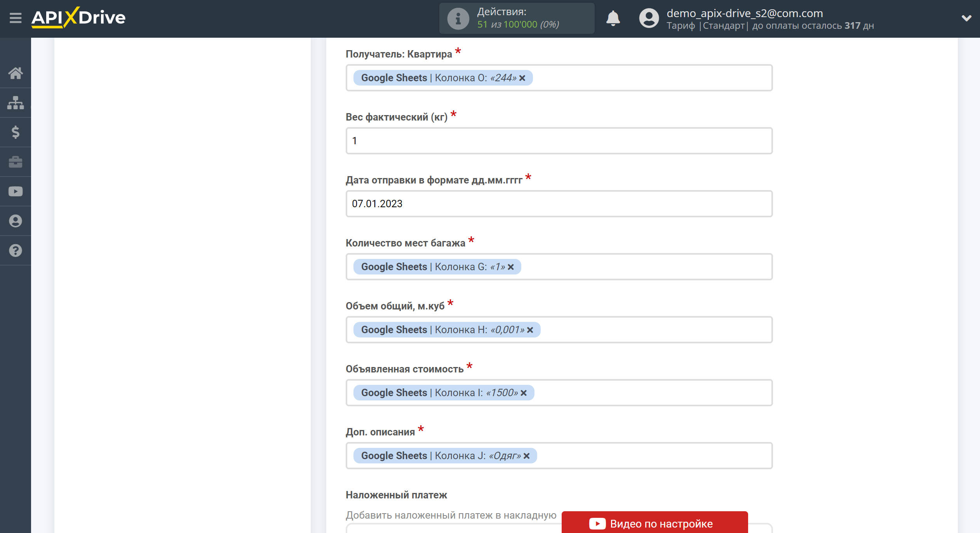Open the Видео по настройке button
Screen dimensions: 980x533
tap(654, 523)
